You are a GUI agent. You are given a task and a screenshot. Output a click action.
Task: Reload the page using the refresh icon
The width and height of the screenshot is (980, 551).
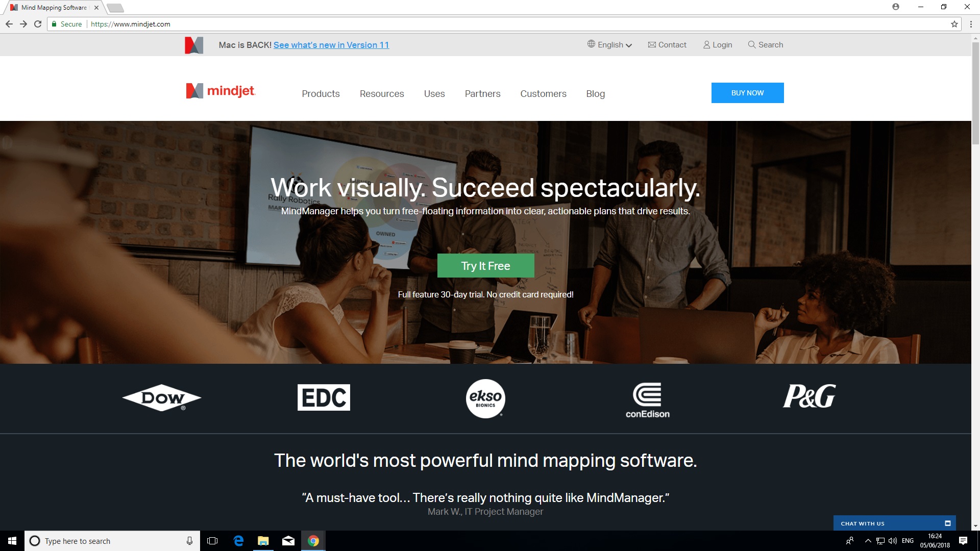click(38, 24)
